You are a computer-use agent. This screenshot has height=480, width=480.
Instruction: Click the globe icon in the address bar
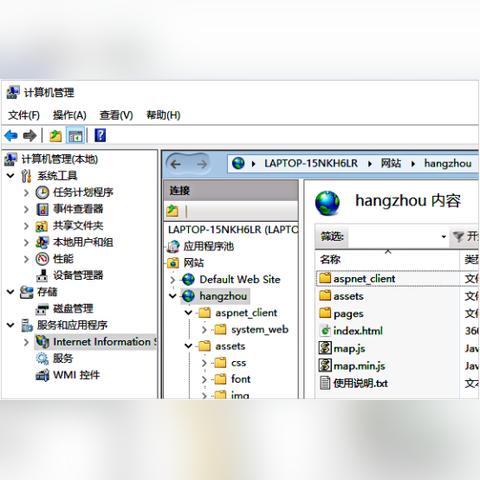click(x=238, y=163)
